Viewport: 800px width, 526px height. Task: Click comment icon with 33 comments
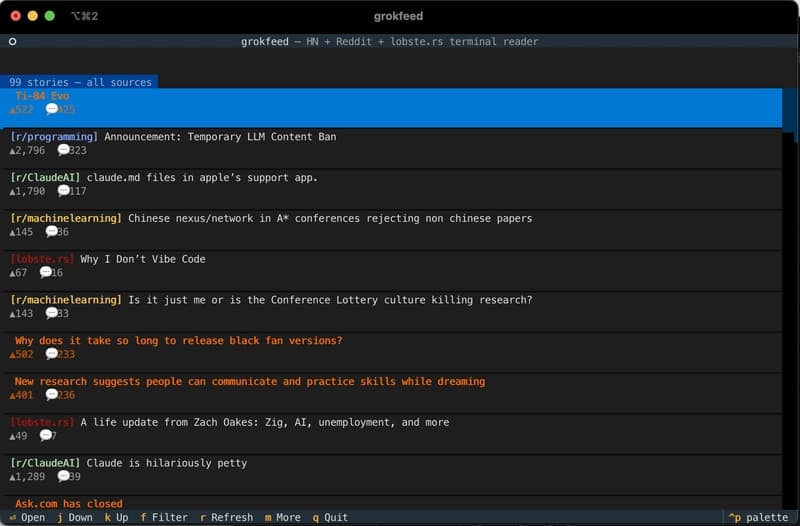click(52, 313)
